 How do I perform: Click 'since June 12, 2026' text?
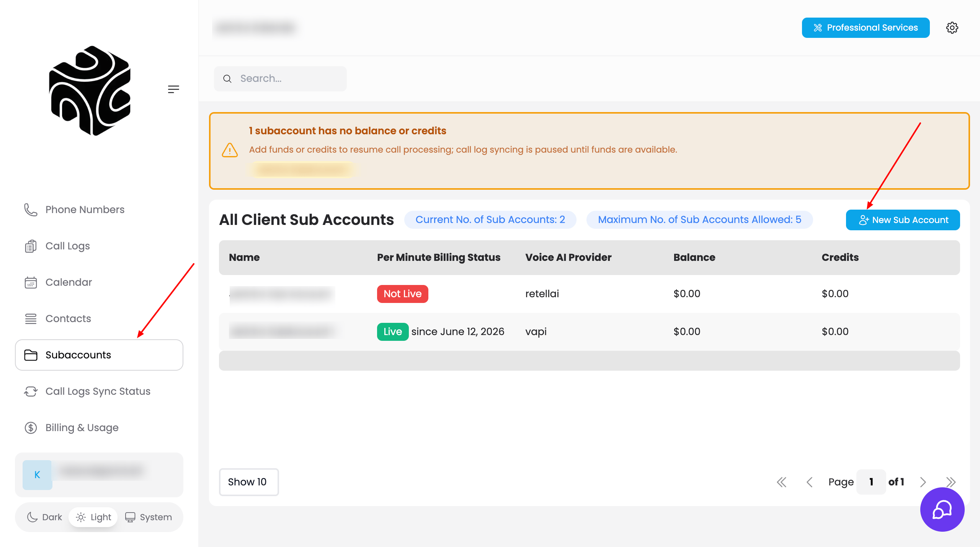tap(458, 332)
